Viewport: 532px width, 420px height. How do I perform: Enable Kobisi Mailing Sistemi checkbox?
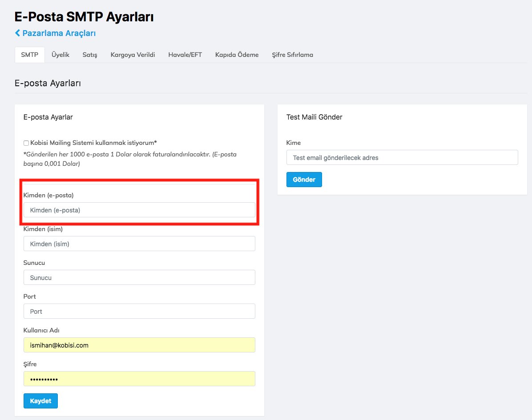pyautogui.click(x=26, y=143)
